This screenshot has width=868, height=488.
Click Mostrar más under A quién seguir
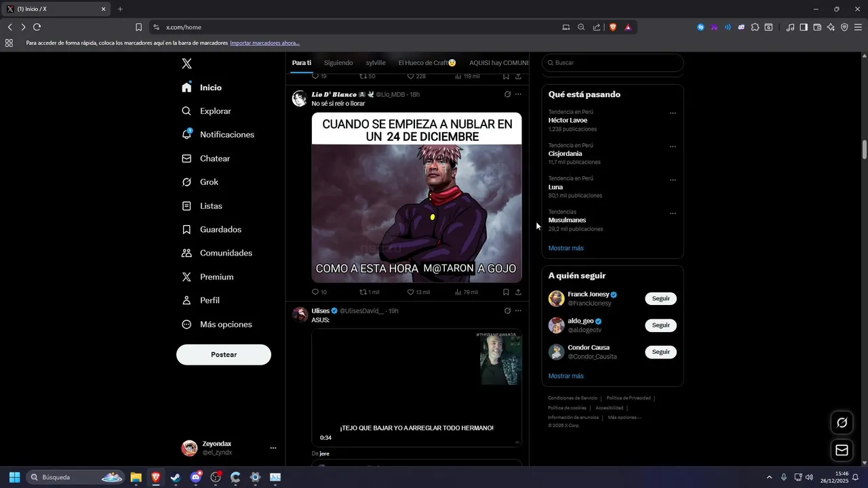point(566,376)
